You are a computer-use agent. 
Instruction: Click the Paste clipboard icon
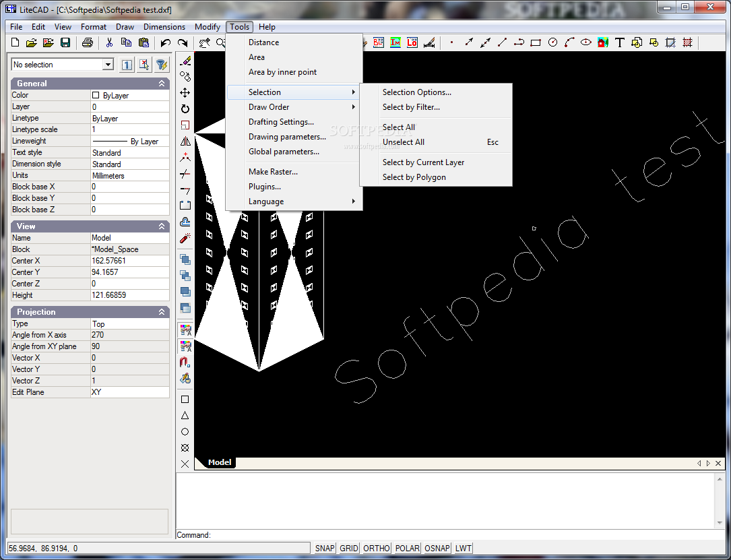[x=144, y=43]
